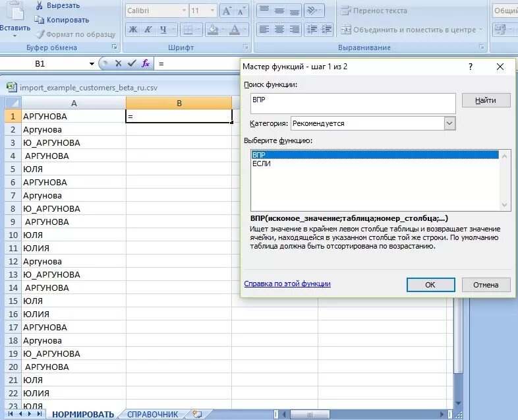
Task: Click the Copy (Копировать) button
Action: pos(62,20)
